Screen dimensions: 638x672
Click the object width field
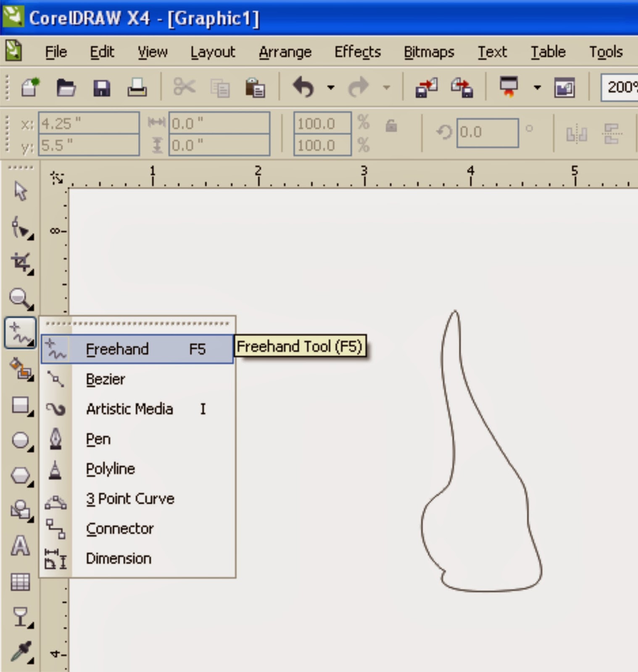[219, 123]
